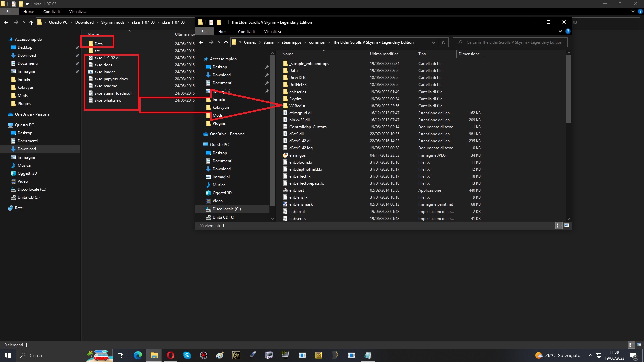
Task: Open help in the Skyrim window ribbon
Action: pyautogui.click(x=568, y=31)
